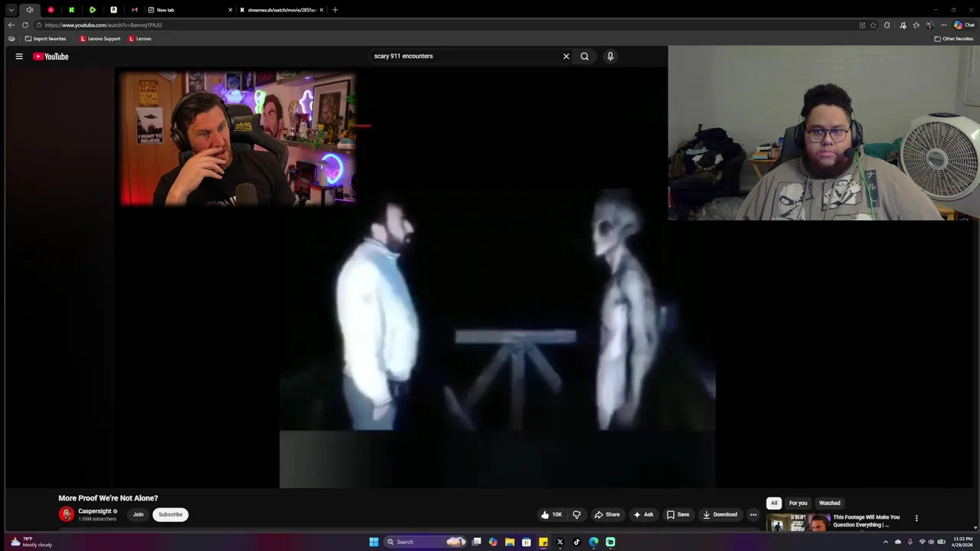The width and height of the screenshot is (980, 551).
Task: Run search with magnifier icon
Action: (x=584, y=56)
